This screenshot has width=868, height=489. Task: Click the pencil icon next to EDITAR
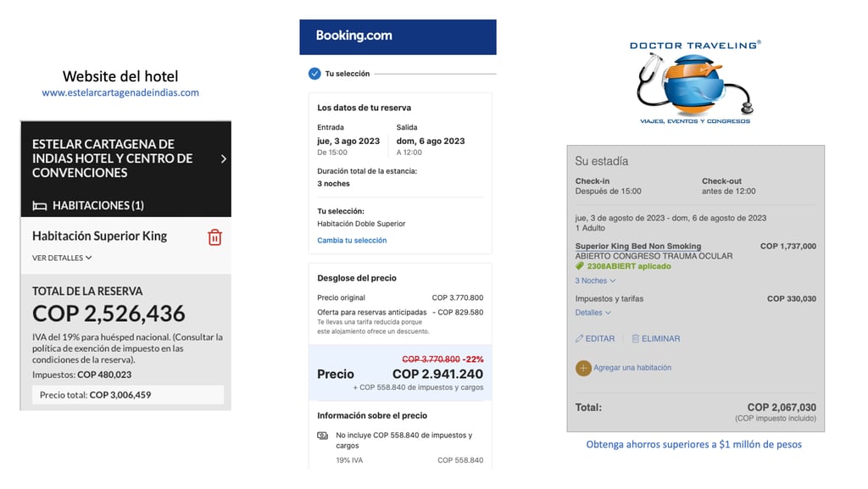coord(580,339)
